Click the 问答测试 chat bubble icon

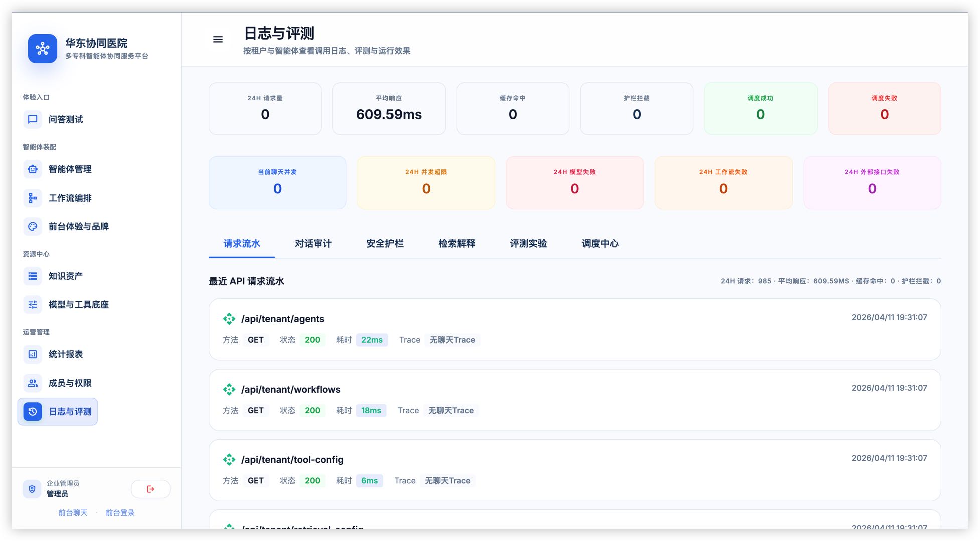coord(33,119)
